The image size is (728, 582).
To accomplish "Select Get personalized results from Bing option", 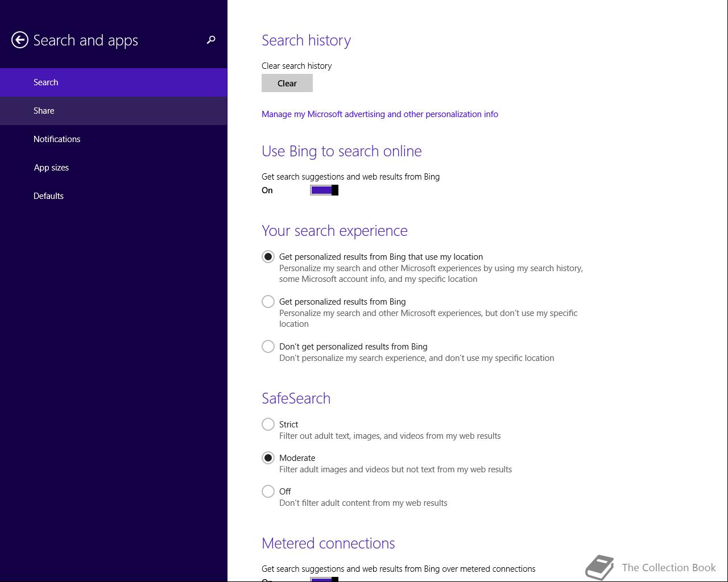I will (x=268, y=302).
